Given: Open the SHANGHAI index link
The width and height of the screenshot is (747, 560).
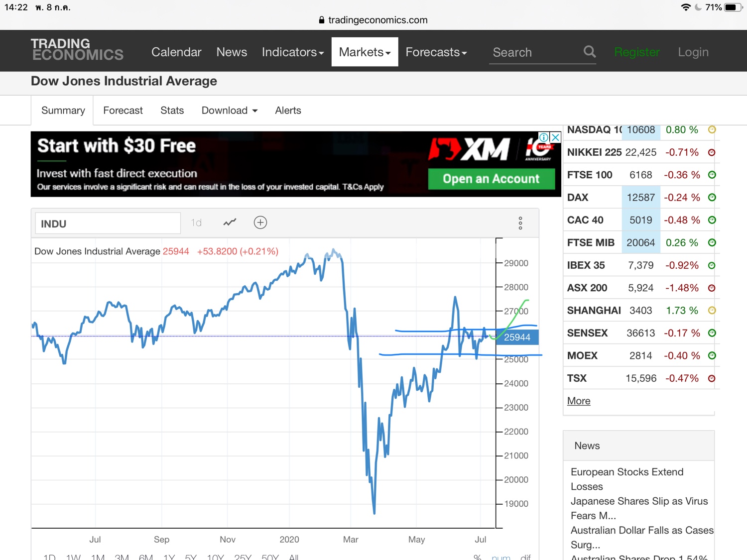Looking at the screenshot, I should (594, 310).
